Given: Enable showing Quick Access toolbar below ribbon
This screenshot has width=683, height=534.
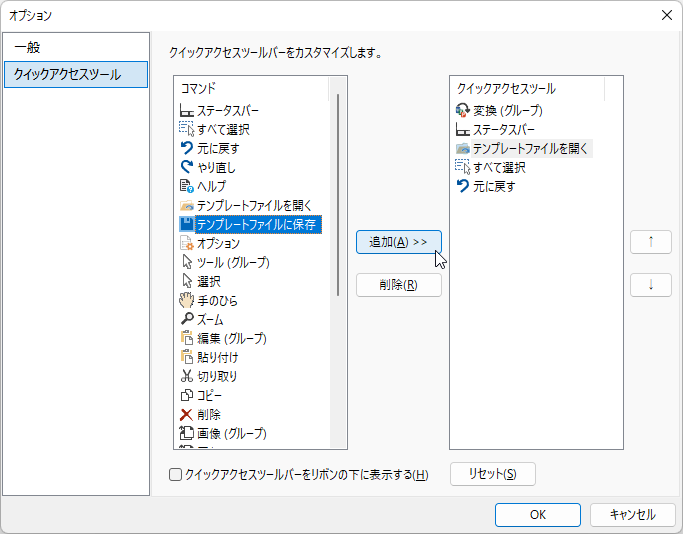Looking at the screenshot, I should 175,474.
